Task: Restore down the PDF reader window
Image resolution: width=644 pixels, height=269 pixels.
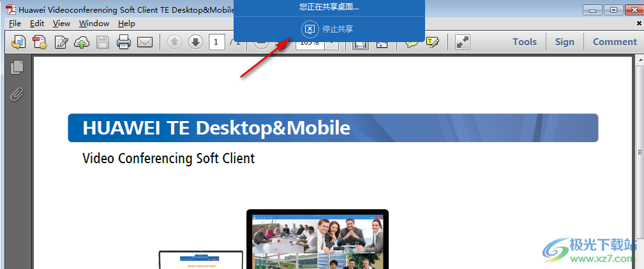Action: 613,10
